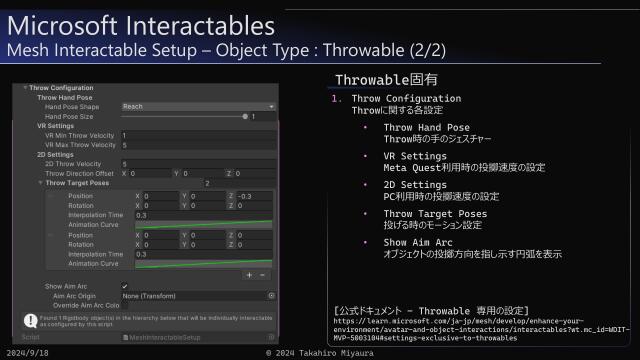Click the Hand Pose Size slider handle
This screenshot has height=360, width=640.
245,116
